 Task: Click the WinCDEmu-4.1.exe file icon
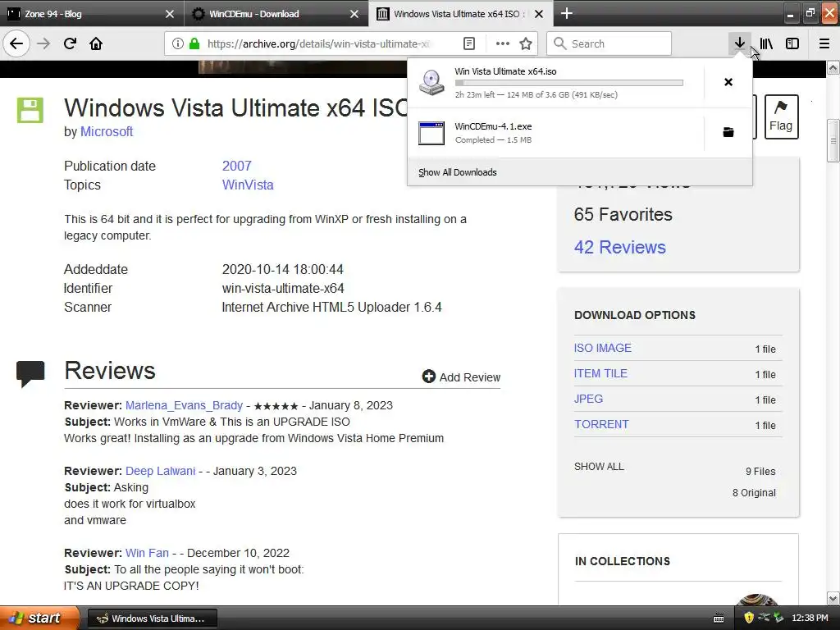[431, 134]
